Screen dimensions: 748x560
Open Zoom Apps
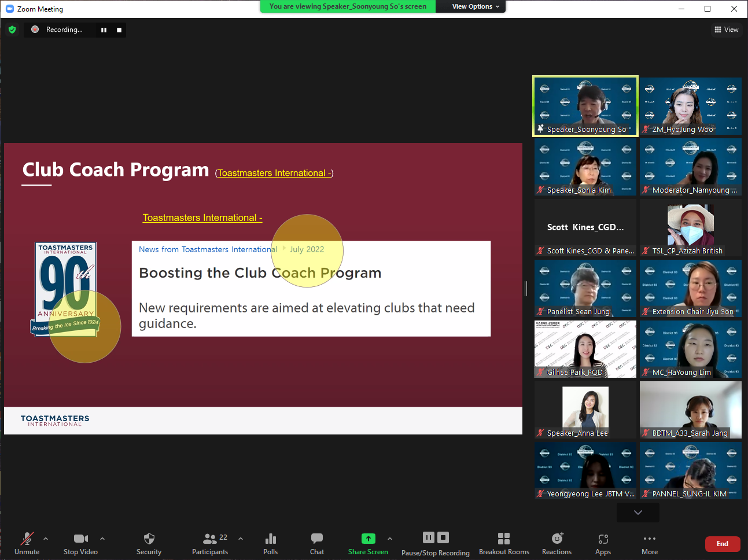click(x=603, y=543)
